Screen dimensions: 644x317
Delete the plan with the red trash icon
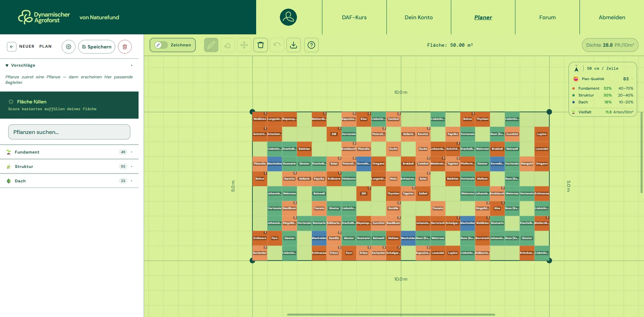click(125, 47)
